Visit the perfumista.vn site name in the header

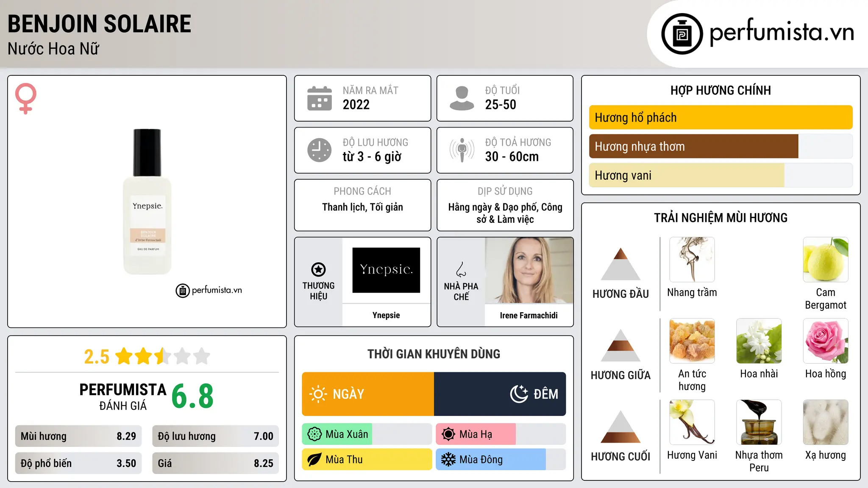click(x=782, y=33)
